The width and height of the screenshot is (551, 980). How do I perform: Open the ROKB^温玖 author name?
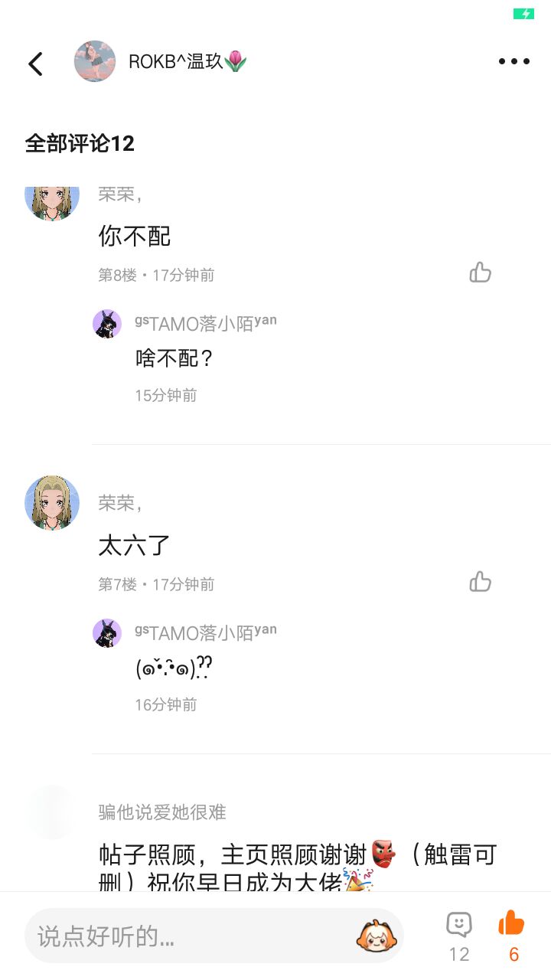click(x=187, y=62)
